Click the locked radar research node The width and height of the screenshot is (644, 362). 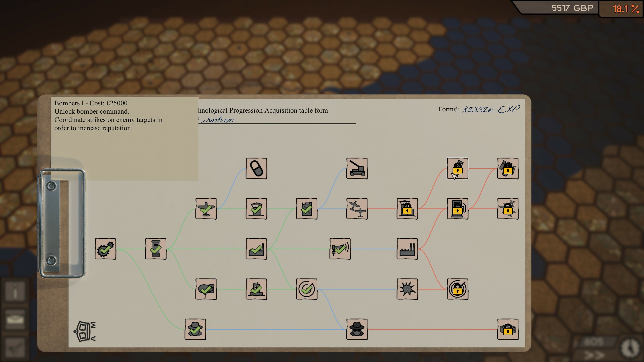coord(457,289)
